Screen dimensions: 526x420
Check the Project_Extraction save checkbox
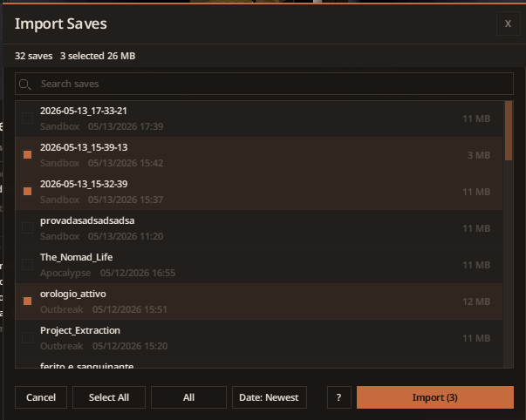28,337
